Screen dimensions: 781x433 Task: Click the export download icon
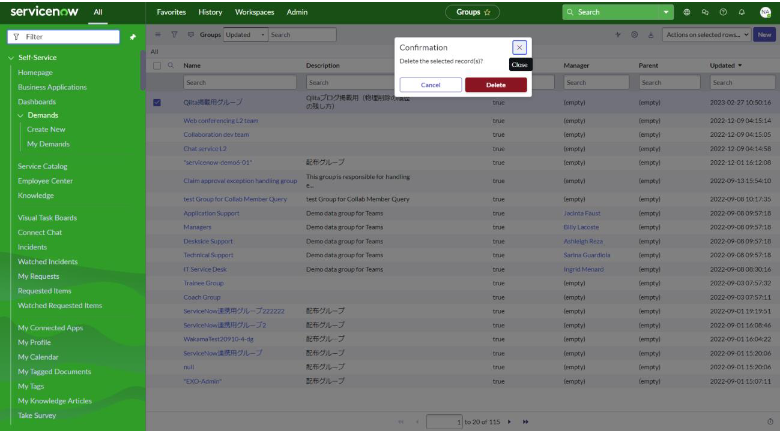tap(651, 34)
